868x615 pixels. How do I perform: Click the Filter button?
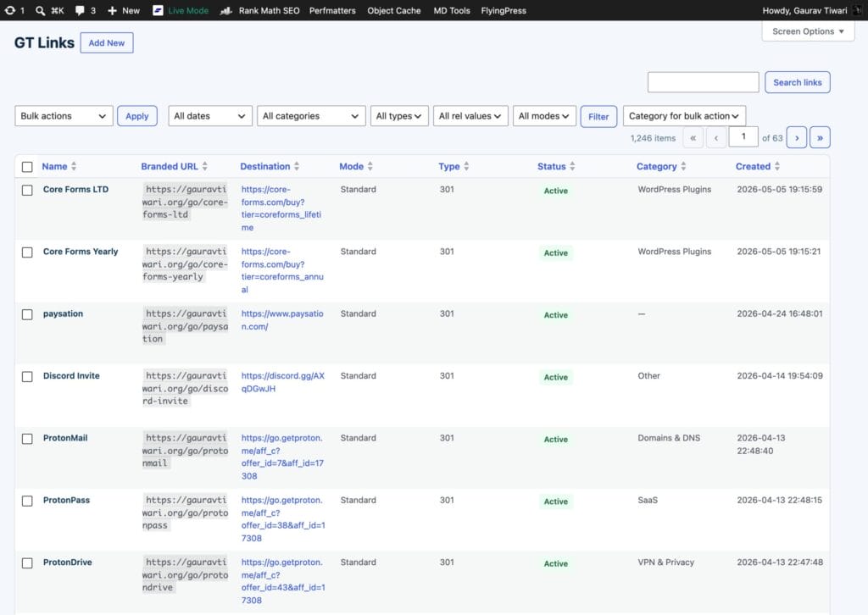pyautogui.click(x=598, y=117)
